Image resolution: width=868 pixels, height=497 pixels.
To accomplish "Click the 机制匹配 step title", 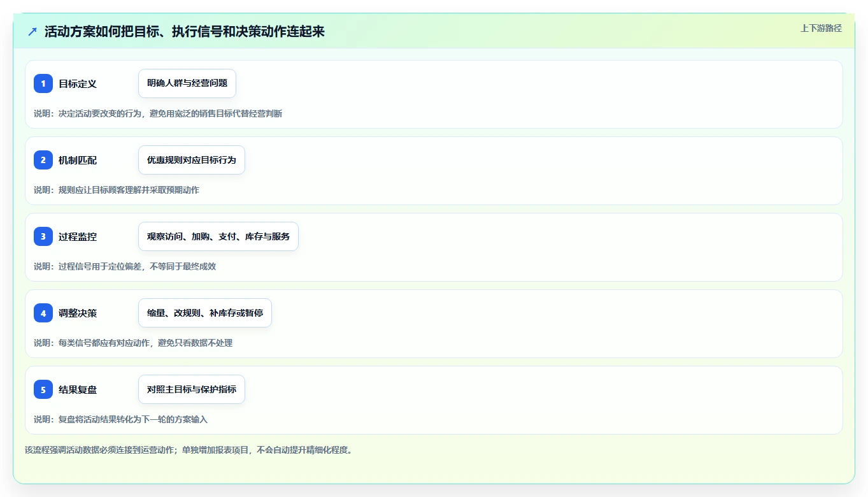I will tap(78, 160).
